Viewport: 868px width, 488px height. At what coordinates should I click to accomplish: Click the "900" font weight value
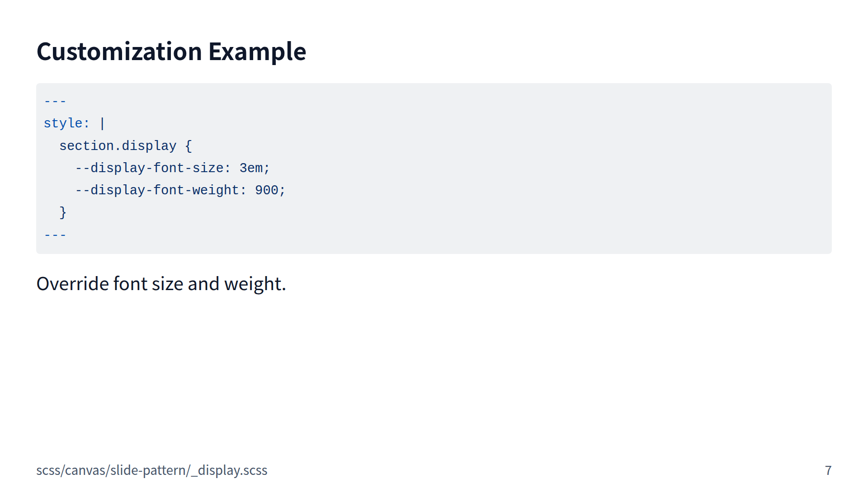coord(267,190)
